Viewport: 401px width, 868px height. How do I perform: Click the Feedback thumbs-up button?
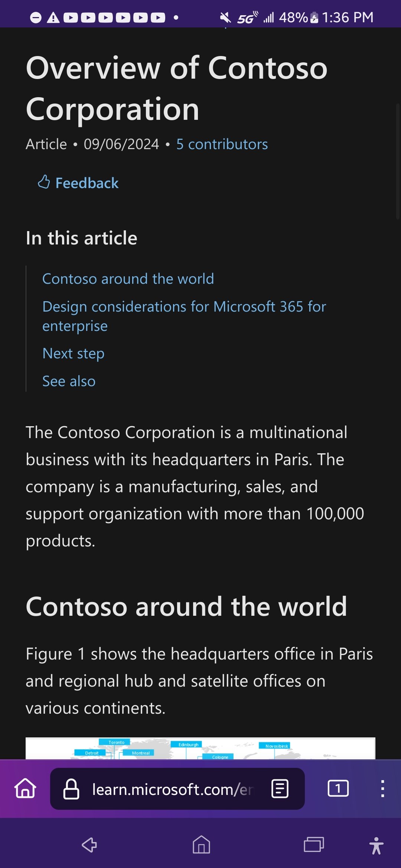point(78,183)
